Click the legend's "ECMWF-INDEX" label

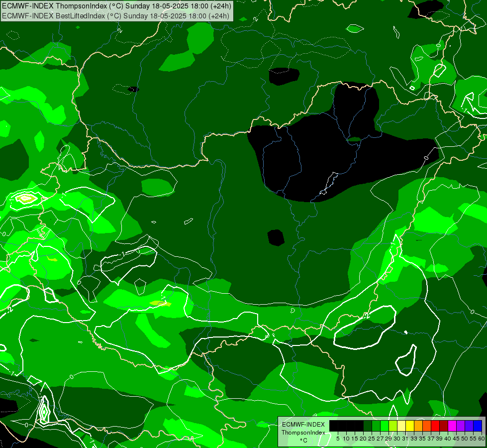(x=303, y=425)
